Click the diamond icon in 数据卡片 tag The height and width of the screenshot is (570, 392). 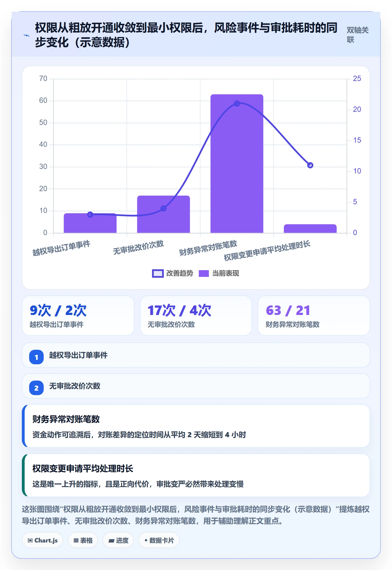click(146, 540)
